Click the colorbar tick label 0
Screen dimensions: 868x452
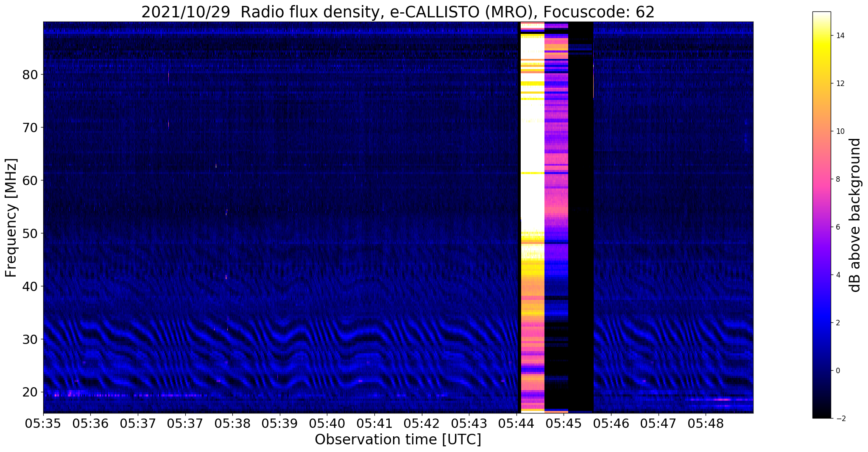tap(837, 371)
